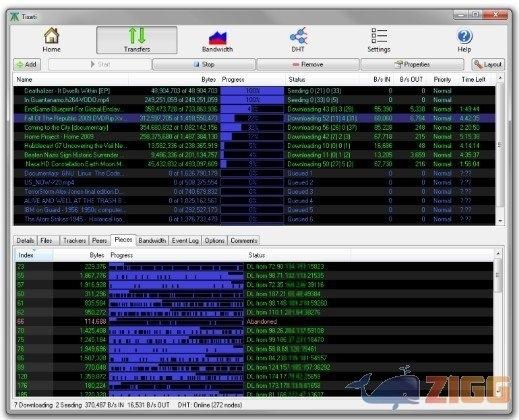Select the Transfers toolbar button
Image resolution: width=519 pixels, height=420 pixels.
[137, 40]
